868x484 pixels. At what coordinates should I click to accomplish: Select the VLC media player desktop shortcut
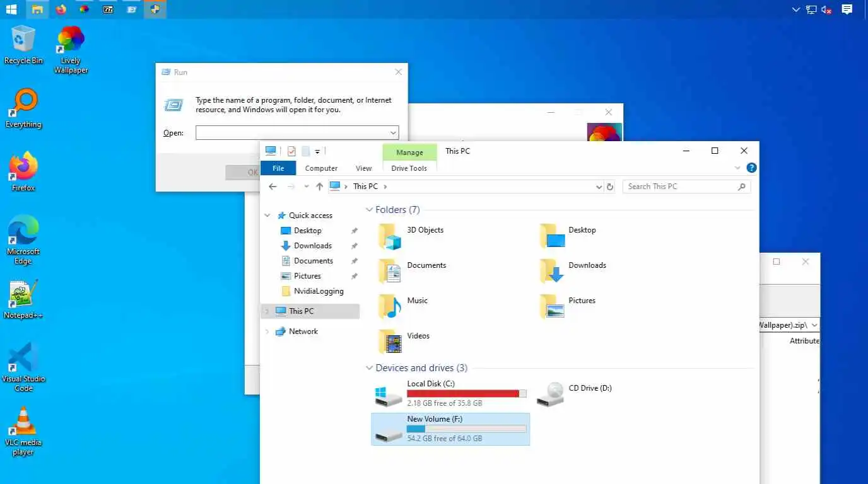[23, 431]
